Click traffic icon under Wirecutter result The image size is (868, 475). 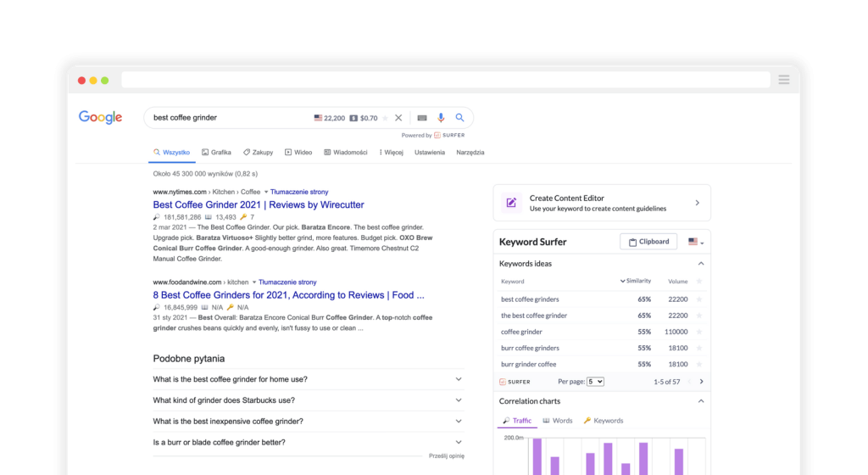pos(157,217)
